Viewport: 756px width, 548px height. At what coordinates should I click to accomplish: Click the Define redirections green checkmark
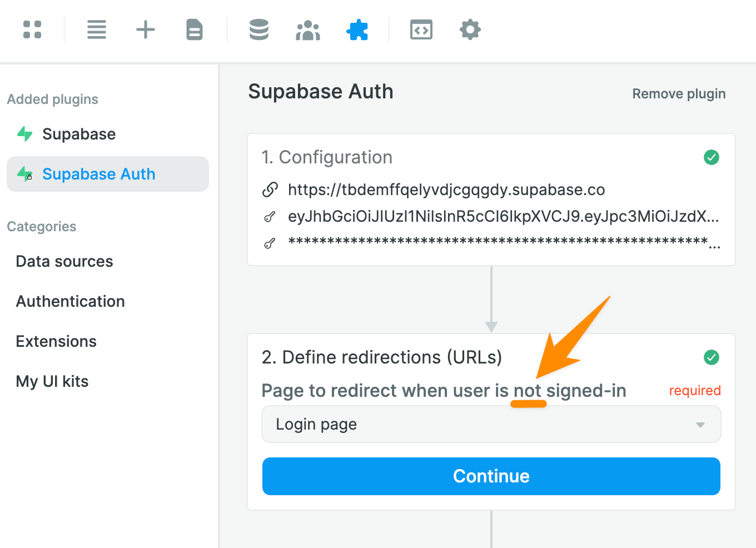(712, 357)
